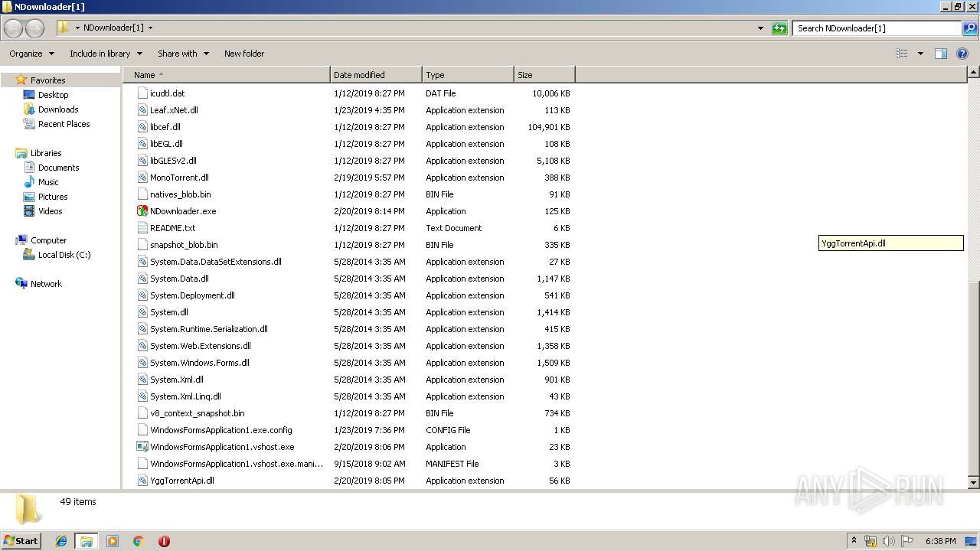This screenshot has width=980, height=551.
Task: Select file libGLESv2.dll
Action: (x=173, y=161)
